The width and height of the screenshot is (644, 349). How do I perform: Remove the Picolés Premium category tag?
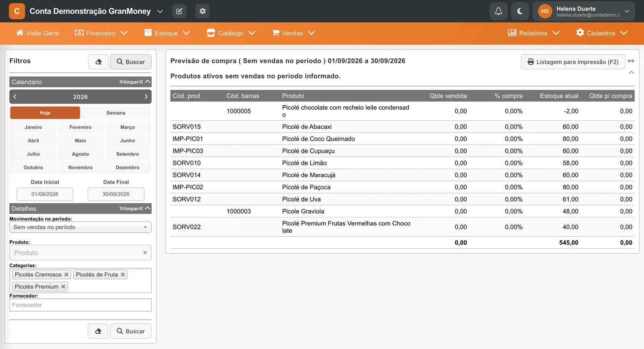coord(63,287)
